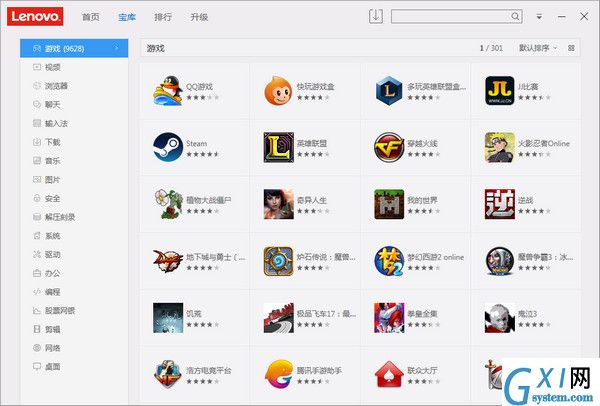Click the 我的世界 block icon
600x406 pixels.
coord(389,204)
